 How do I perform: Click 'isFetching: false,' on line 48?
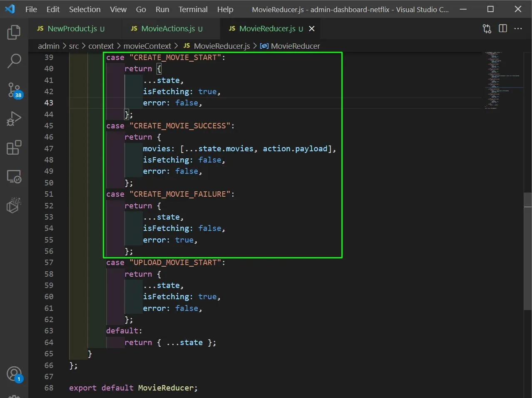[184, 160]
